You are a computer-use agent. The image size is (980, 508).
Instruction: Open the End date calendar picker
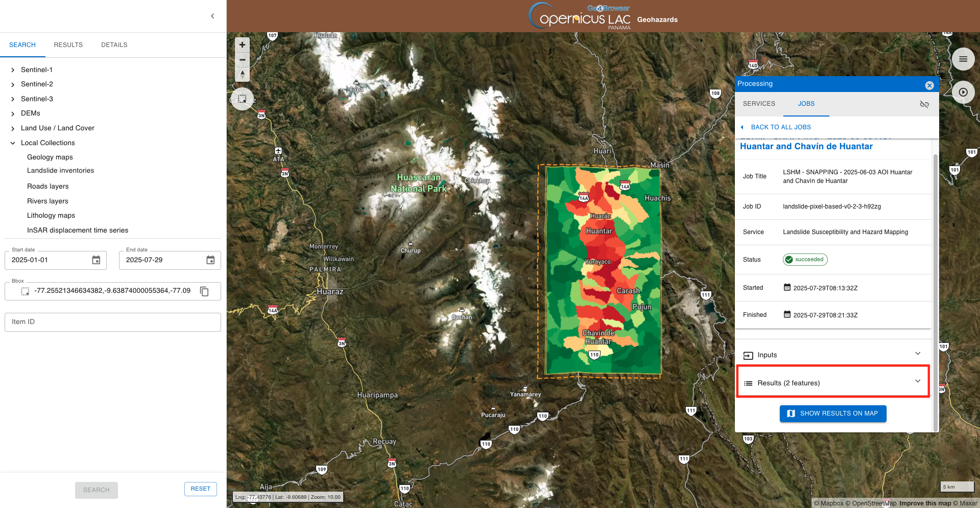coord(210,260)
